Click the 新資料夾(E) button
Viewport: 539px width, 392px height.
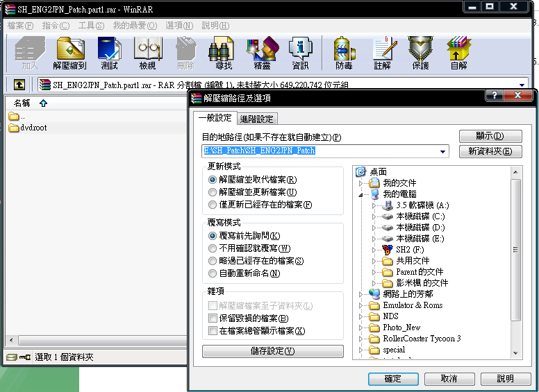[x=490, y=151]
